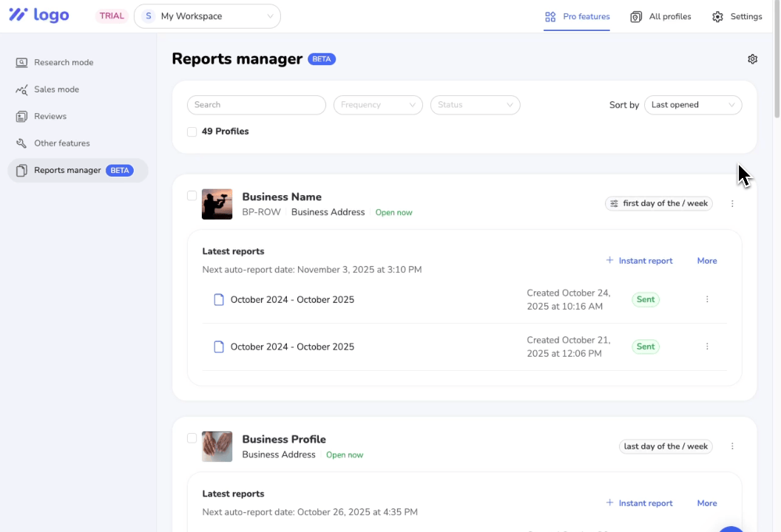The height and width of the screenshot is (532, 781).
Task: Switch to All profiles tab
Action: (x=660, y=16)
